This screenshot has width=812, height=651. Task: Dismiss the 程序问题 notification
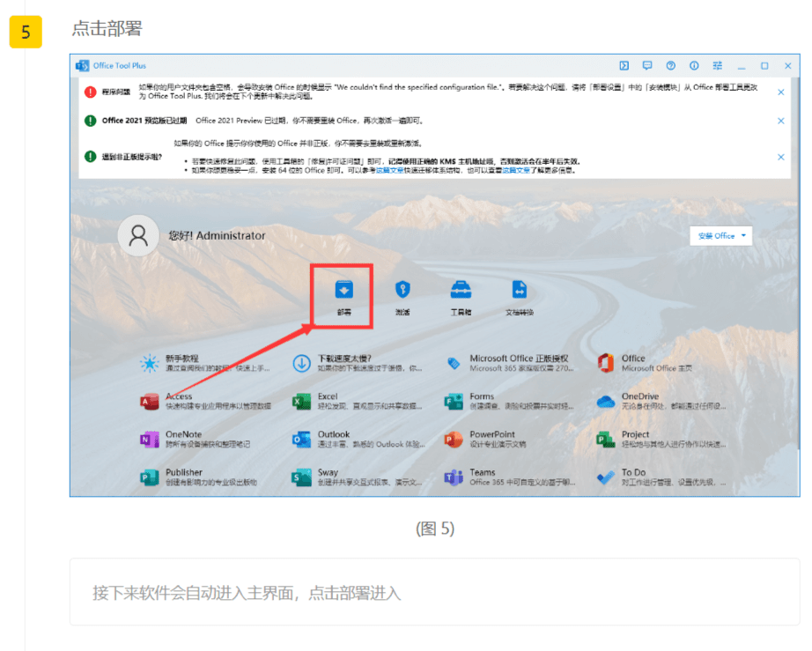(781, 92)
